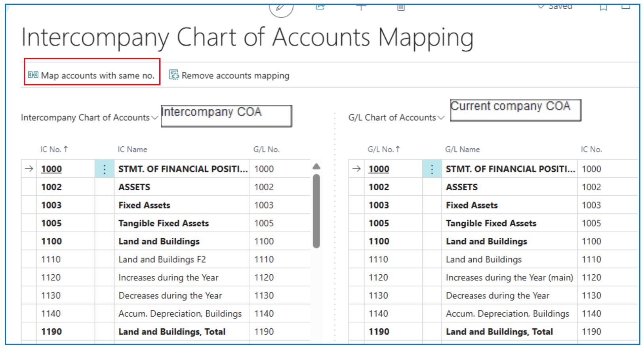Click Map accounts with same no.
The width and height of the screenshot is (644, 349).
[x=92, y=76]
